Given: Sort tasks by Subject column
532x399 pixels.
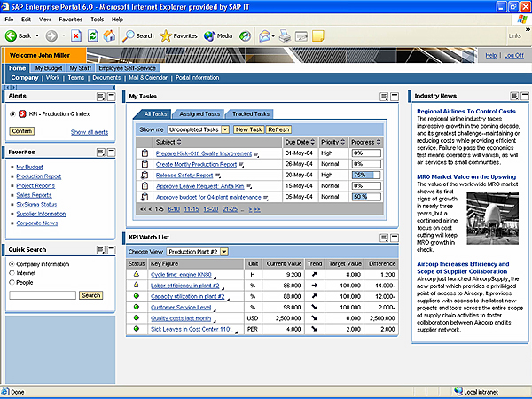Looking at the screenshot, I should (179, 142).
